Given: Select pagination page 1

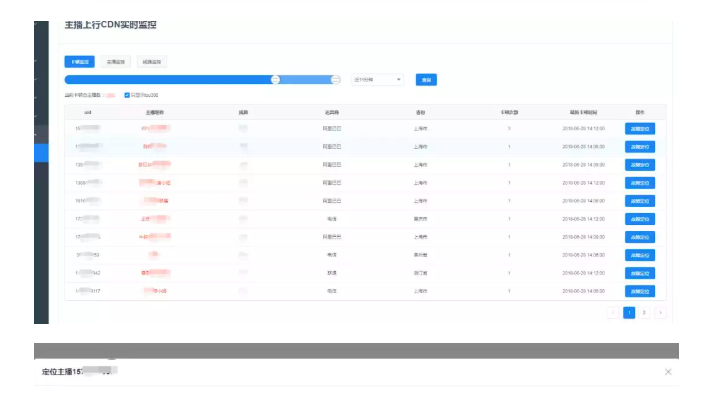Looking at the screenshot, I should [629, 312].
